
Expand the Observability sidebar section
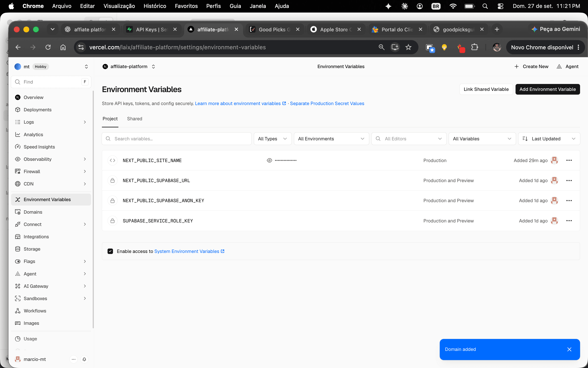point(85,159)
